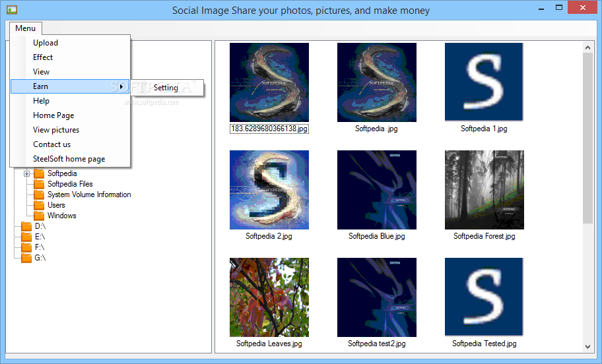Click the gallery scroll down arrow
602x364 pixels.
pyautogui.click(x=587, y=347)
